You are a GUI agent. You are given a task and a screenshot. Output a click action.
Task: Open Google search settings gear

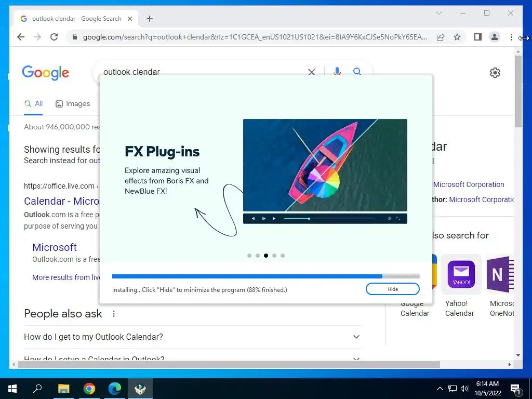tap(495, 73)
